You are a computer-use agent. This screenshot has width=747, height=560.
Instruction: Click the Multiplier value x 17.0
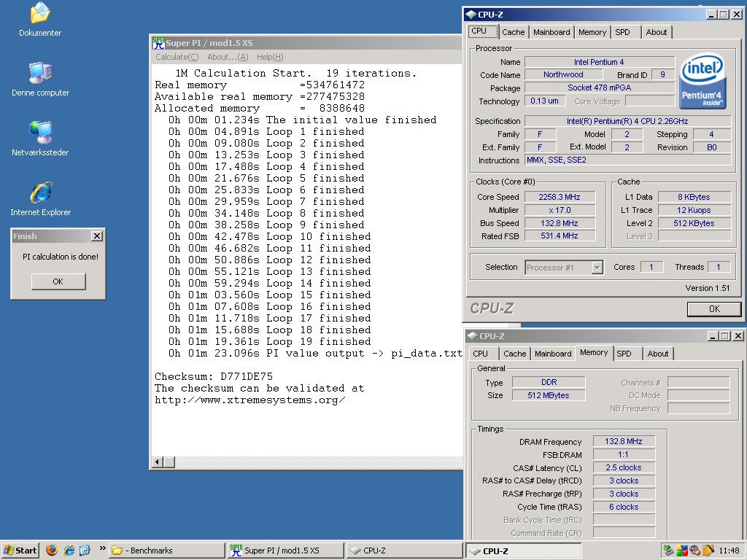click(560, 210)
